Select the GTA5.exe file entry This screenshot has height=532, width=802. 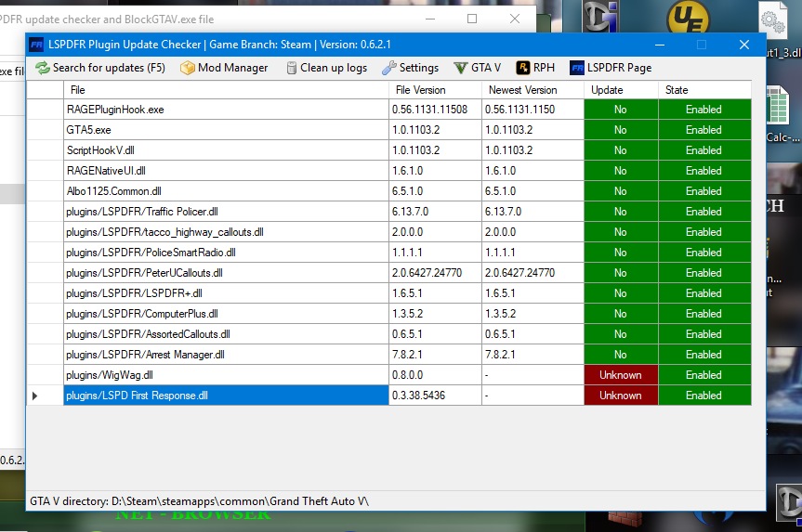[x=226, y=130]
